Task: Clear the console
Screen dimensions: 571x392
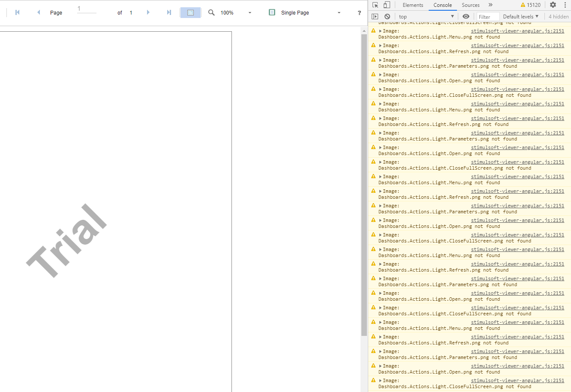Action: point(387,16)
